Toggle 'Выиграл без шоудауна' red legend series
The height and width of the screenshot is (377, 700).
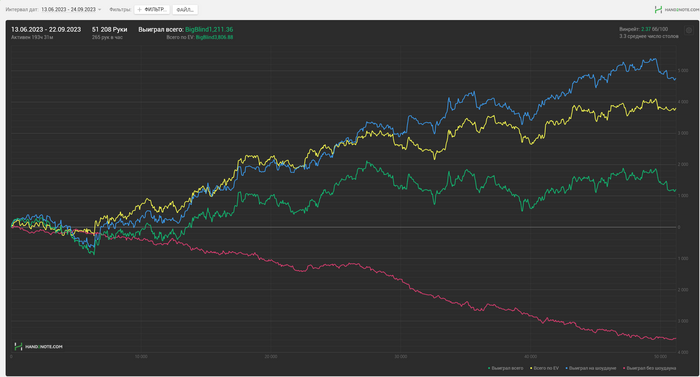click(x=650, y=368)
